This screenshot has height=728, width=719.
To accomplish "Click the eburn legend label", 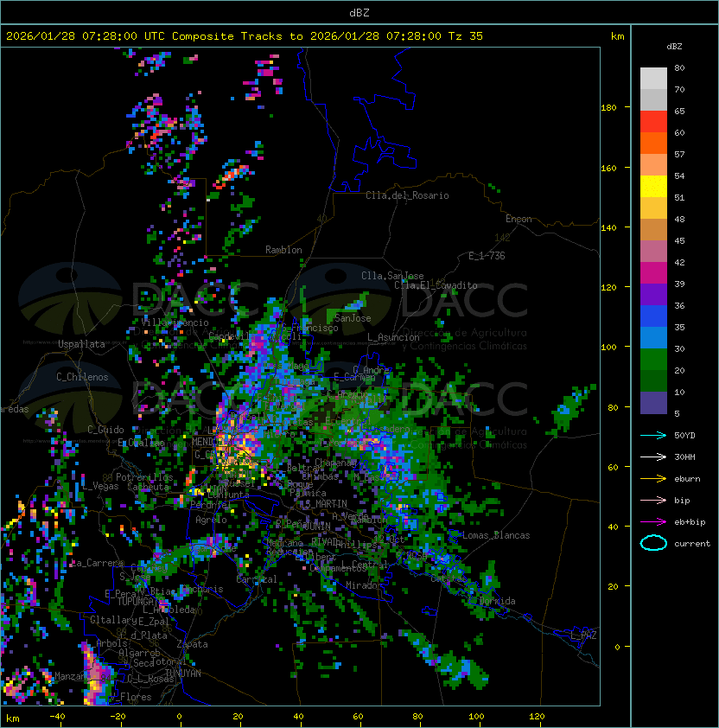I will pyautogui.click(x=687, y=479).
